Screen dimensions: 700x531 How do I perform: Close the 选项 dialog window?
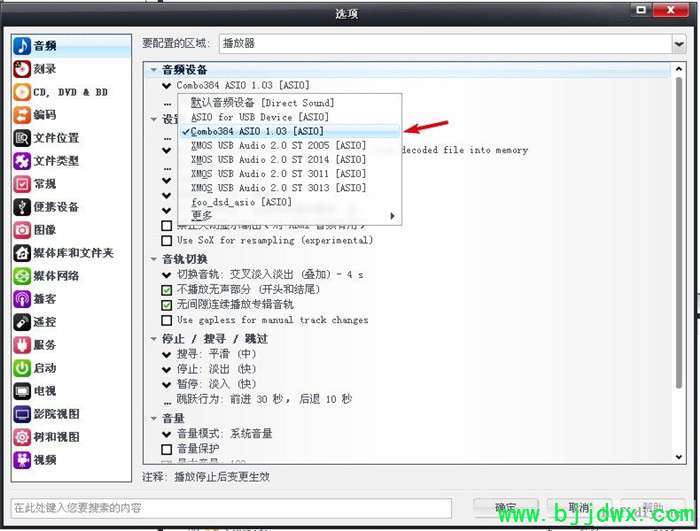(670, 9)
